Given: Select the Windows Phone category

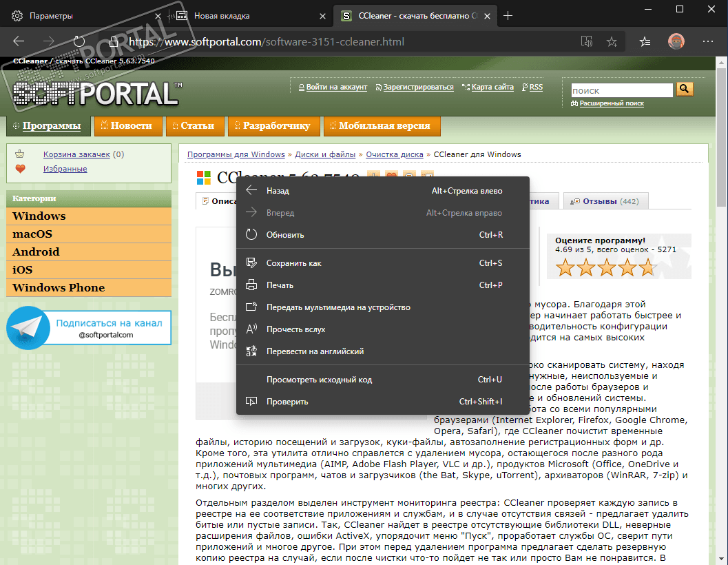Looking at the screenshot, I should (x=89, y=287).
